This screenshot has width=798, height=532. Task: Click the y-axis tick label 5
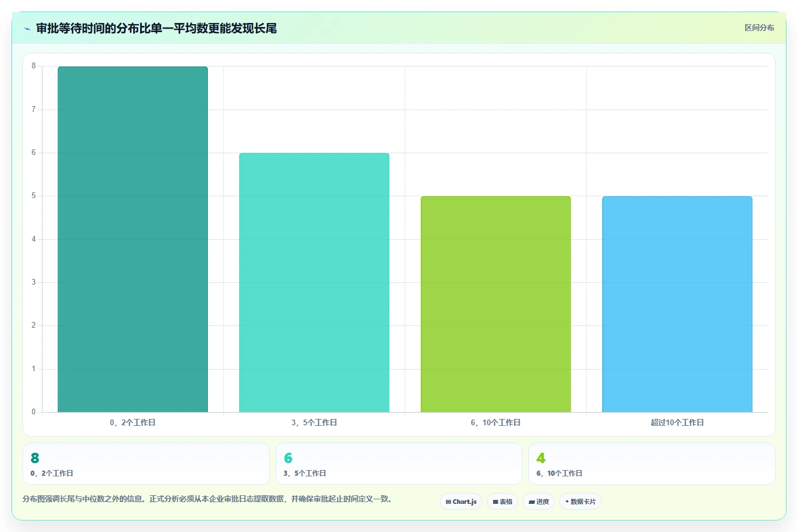(33, 196)
